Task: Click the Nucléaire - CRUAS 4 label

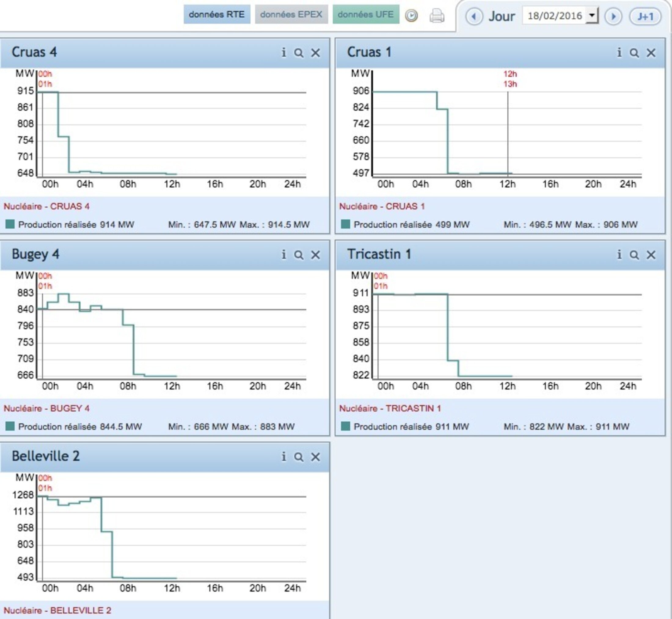Action: tap(46, 206)
